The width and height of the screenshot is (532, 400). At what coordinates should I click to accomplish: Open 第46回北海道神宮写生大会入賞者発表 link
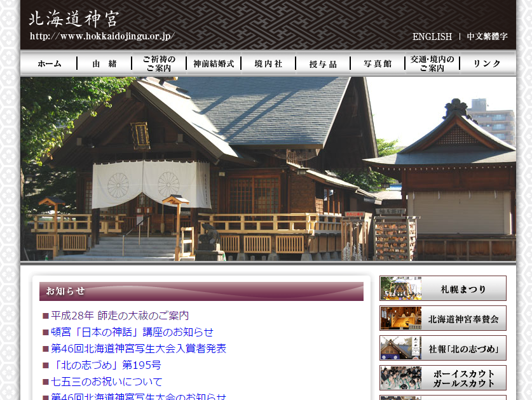pos(139,349)
